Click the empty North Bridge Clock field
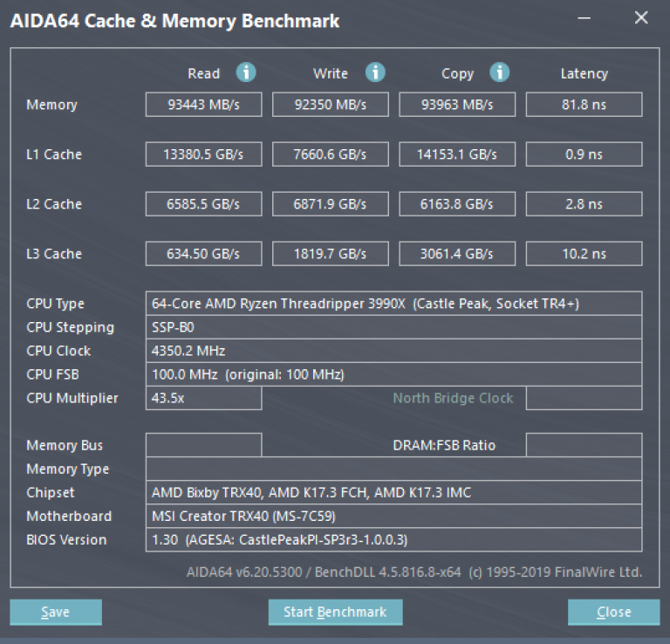This screenshot has width=670, height=644. (585, 398)
